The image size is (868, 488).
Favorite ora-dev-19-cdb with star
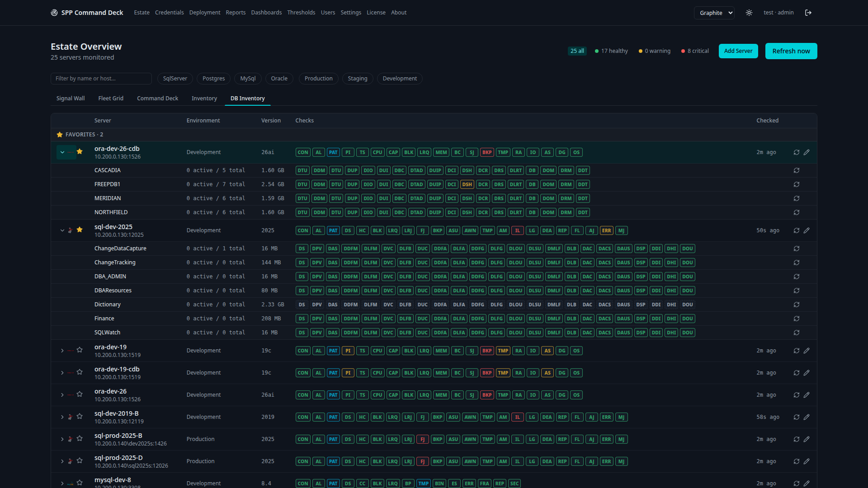(80, 372)
